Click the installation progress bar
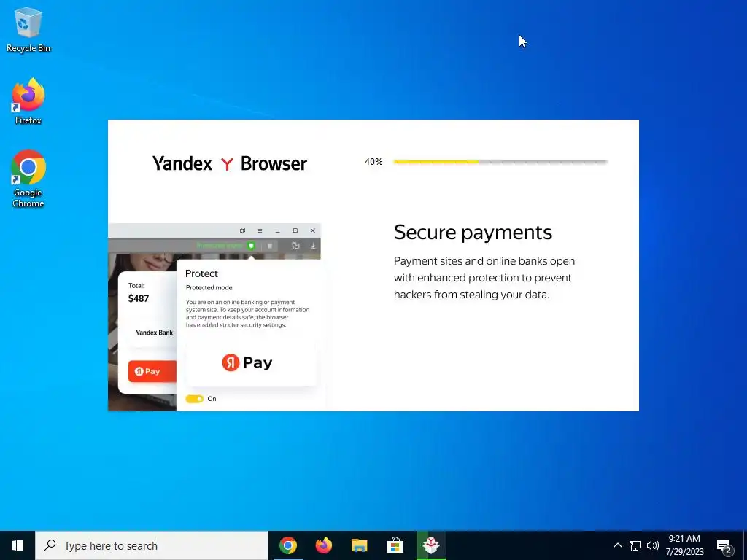Viewport: 747px width, 560px height. [500, 162]
